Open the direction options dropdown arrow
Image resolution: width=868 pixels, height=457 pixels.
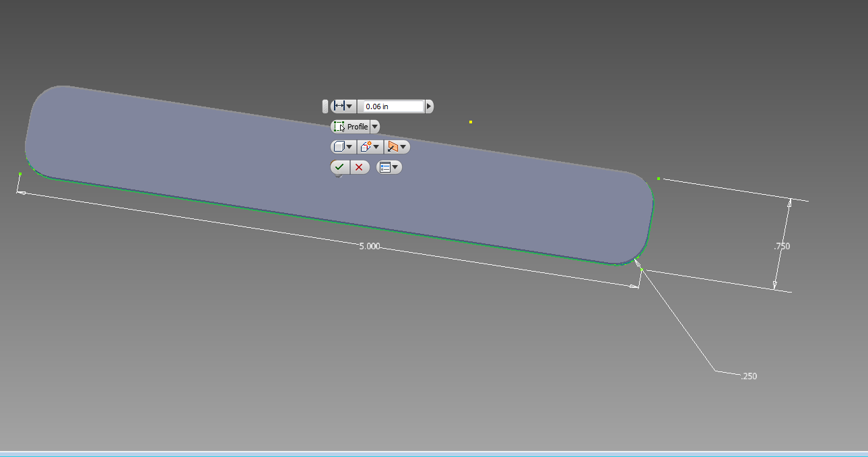[403, 146]
